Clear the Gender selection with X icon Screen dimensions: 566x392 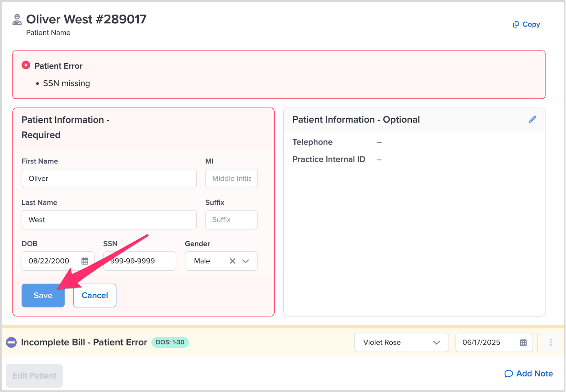[232, 261]
